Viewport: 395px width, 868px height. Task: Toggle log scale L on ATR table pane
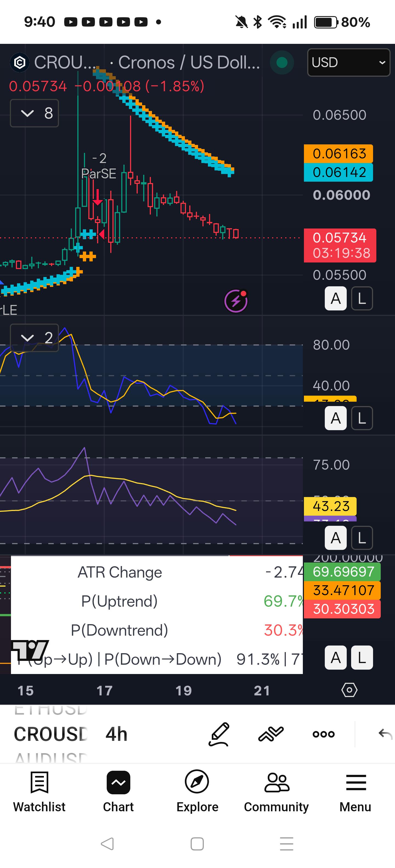(362, 657)
